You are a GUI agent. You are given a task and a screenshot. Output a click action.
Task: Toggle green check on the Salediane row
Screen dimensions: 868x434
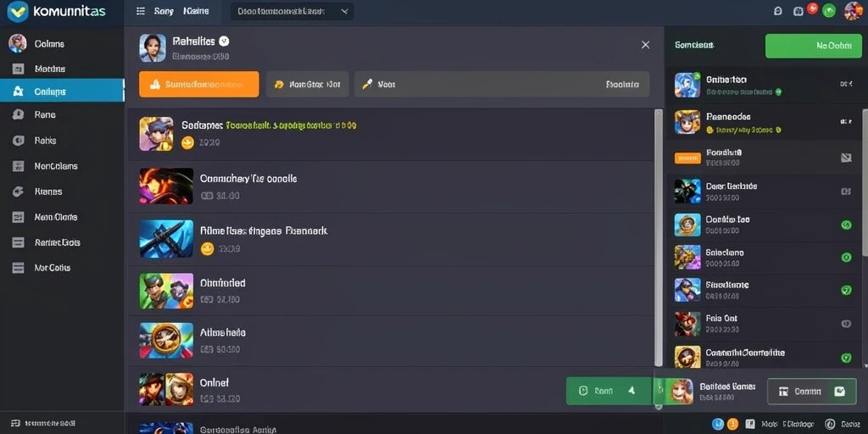[846, 258]
